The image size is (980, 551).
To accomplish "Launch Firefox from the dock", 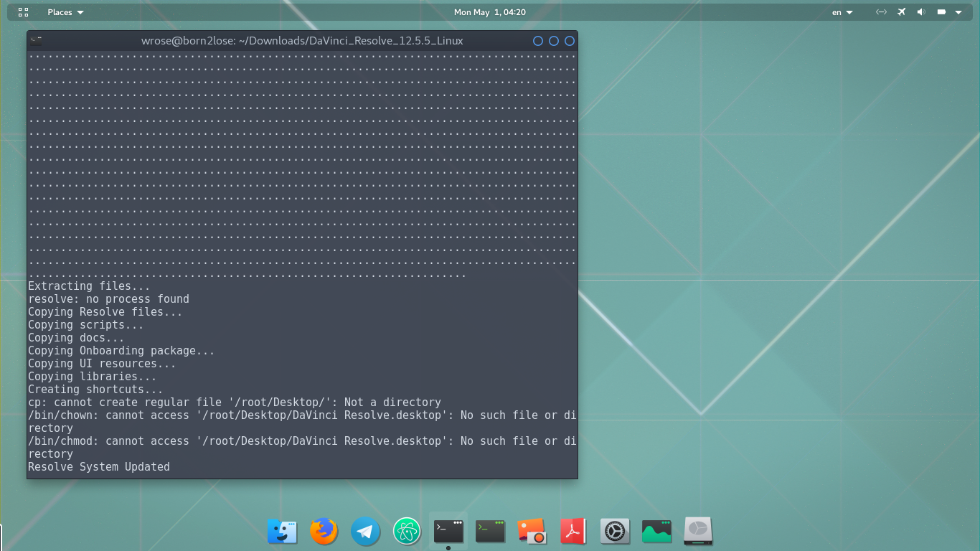I will [324, 532].
